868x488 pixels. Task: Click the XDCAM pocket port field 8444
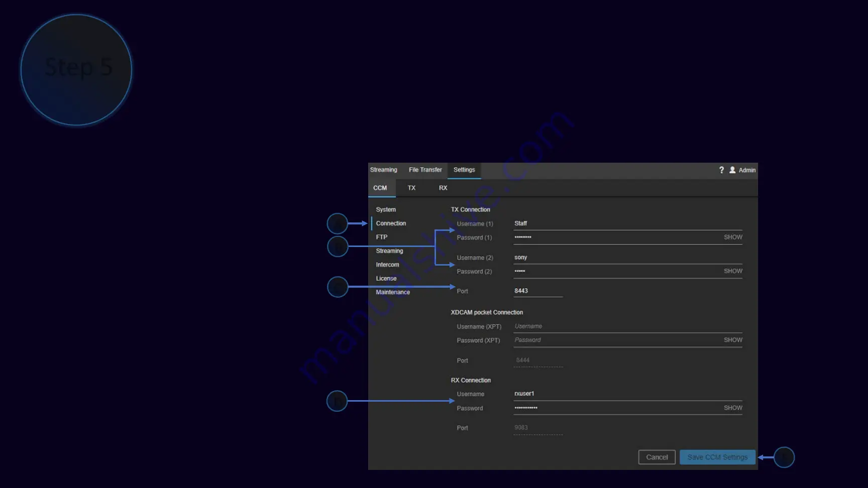tap(538, 360)
